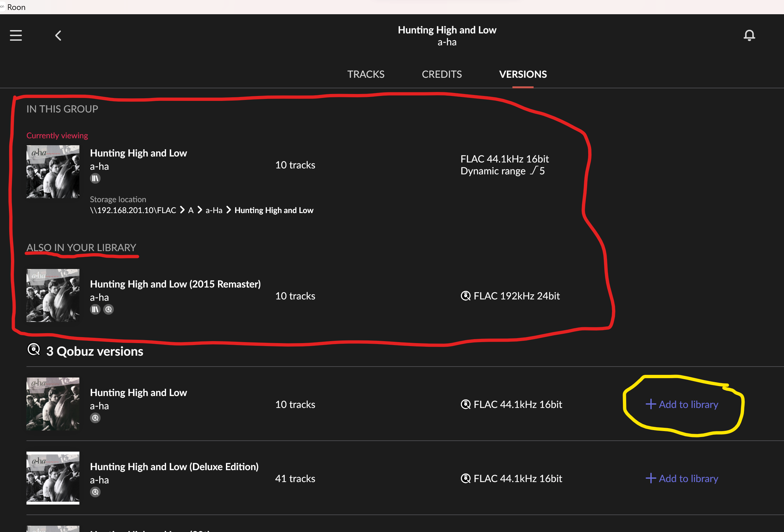Click 'ALSO IN YOUR LIBRARY' heading
Viewport: 784px width, 532px height.
tap(81, 247)
